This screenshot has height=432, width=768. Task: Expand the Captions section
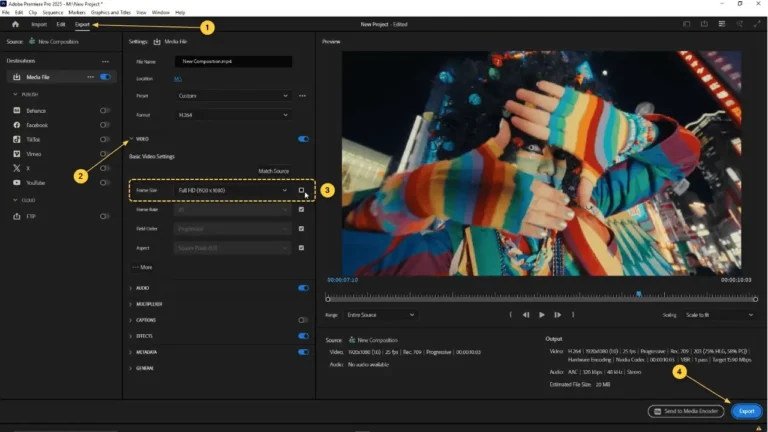[x=131, y=320]
